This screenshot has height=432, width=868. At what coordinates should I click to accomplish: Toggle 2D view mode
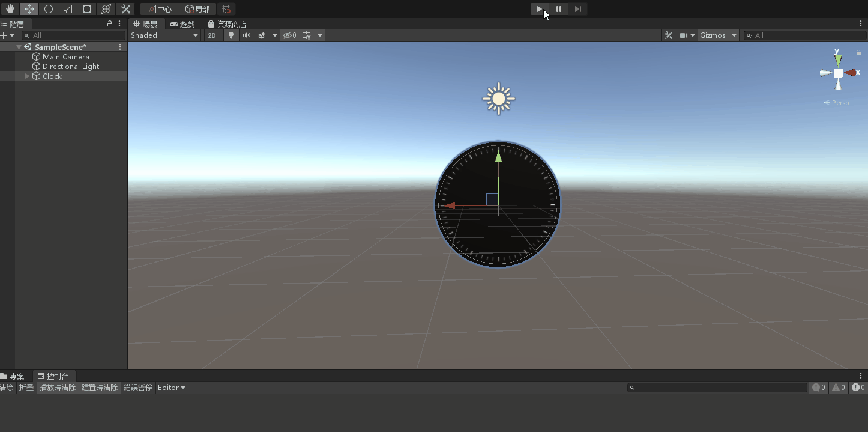click(x=212, y=35)
